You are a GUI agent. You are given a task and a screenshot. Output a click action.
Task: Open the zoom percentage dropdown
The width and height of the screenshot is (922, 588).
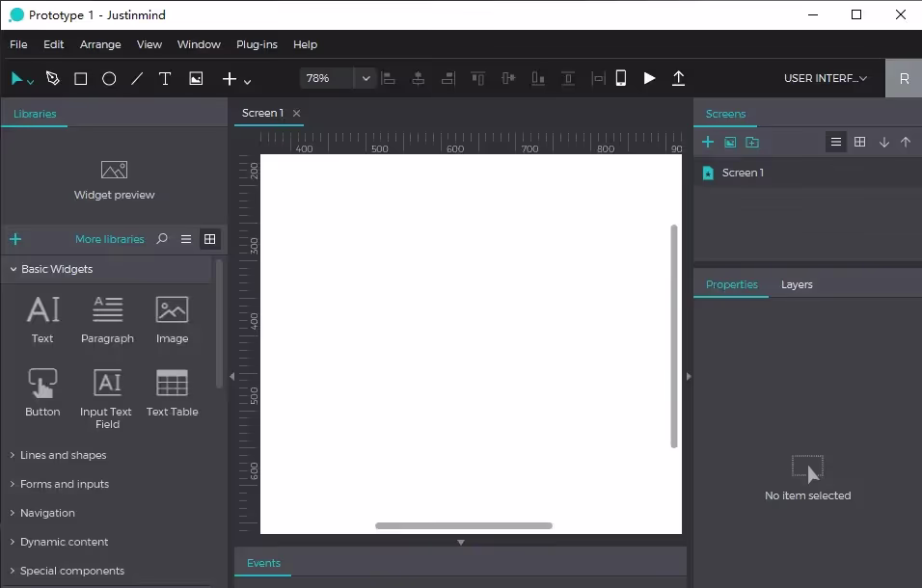[x=366, y=78]
